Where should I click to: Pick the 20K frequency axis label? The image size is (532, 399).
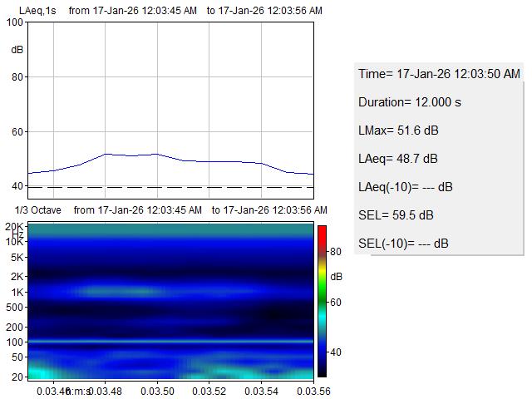(x=15, y=227)
